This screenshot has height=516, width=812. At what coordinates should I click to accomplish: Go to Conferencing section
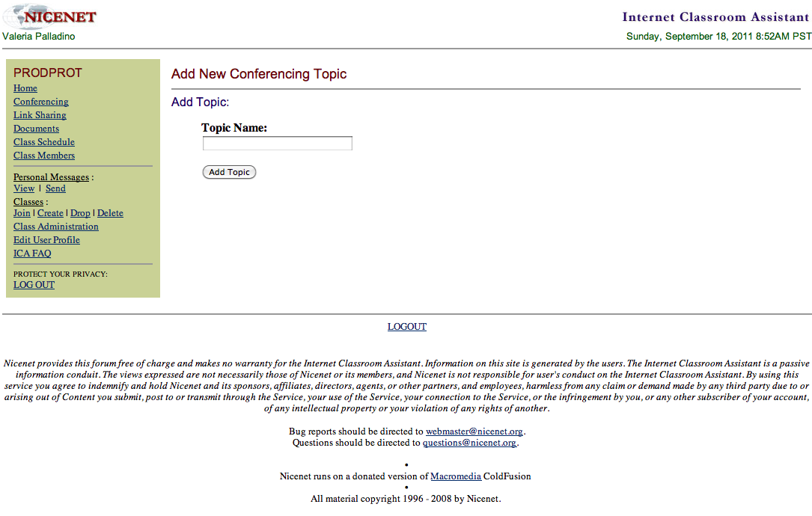40,102
